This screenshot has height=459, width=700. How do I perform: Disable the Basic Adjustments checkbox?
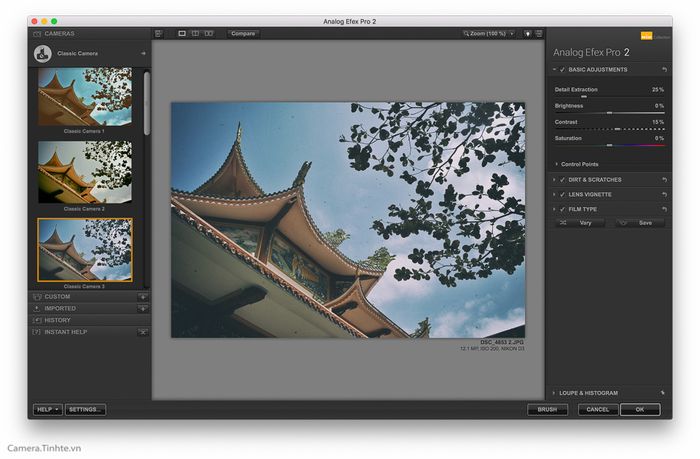coord(562,70)
